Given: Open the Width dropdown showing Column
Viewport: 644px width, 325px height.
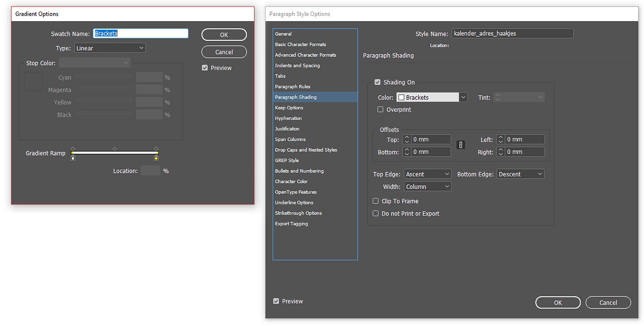Looking at the screenshot, I should pyautogui.click(x=427, y=186).
